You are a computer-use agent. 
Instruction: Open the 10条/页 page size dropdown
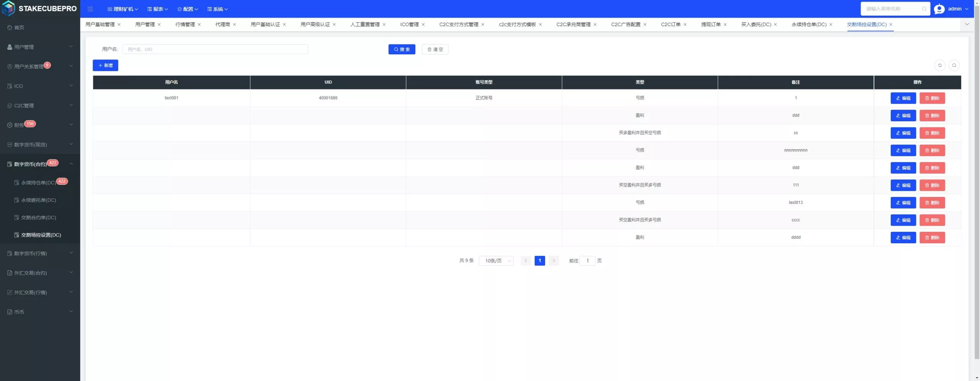(496, 261)
